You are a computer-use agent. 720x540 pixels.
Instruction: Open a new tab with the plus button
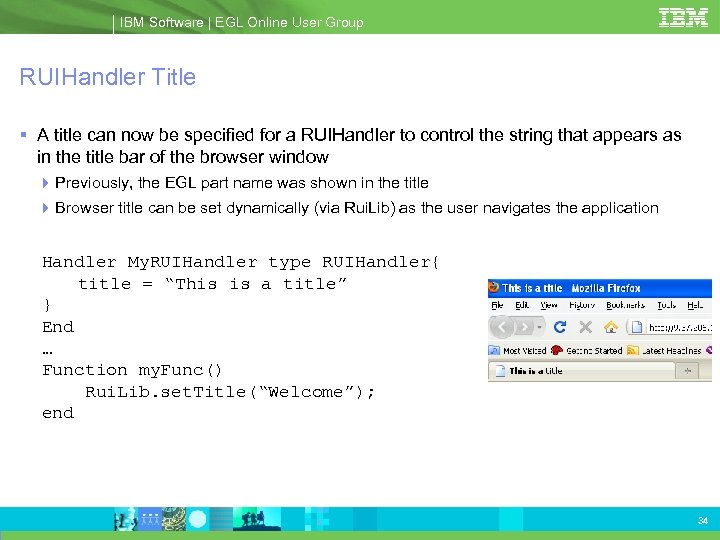coord(687,371)
